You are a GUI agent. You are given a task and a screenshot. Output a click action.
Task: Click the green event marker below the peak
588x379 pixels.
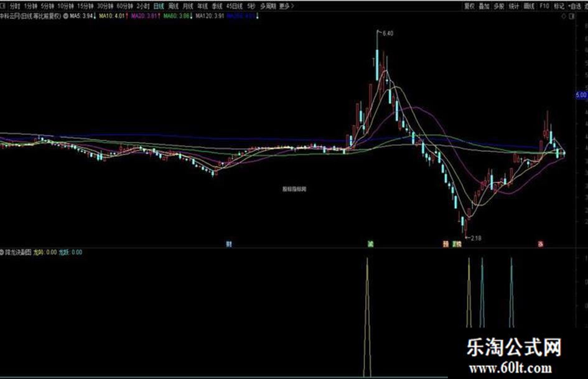[370, 245]
